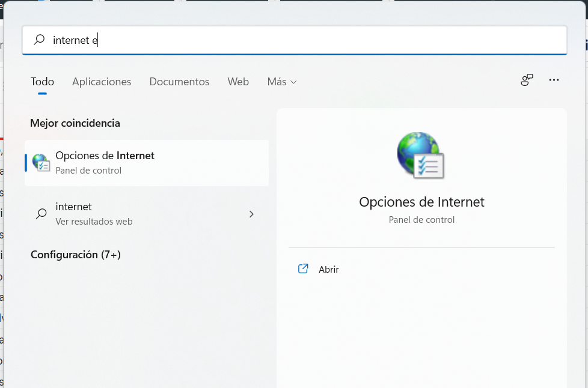The height and width of the screenshot is (388, 588).
Task: Switch to the Web tab
Action: click(238, 82)
